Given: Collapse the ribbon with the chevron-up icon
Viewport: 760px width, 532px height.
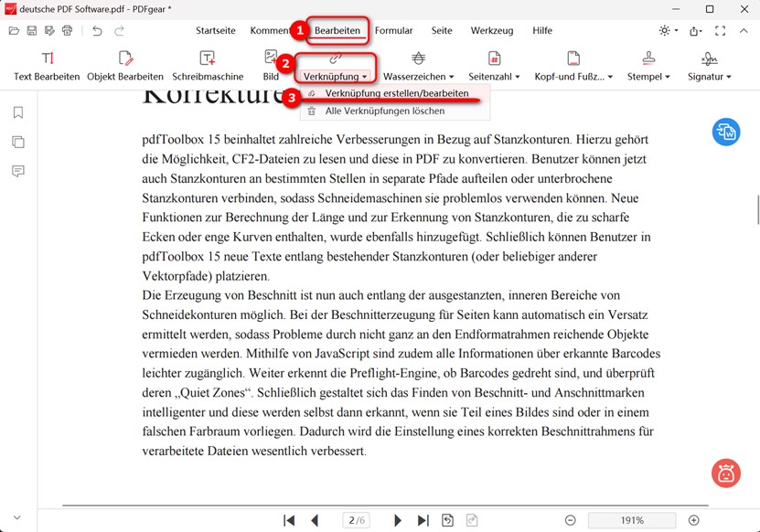Looking at the screenshot, I should tap(744, 31).
